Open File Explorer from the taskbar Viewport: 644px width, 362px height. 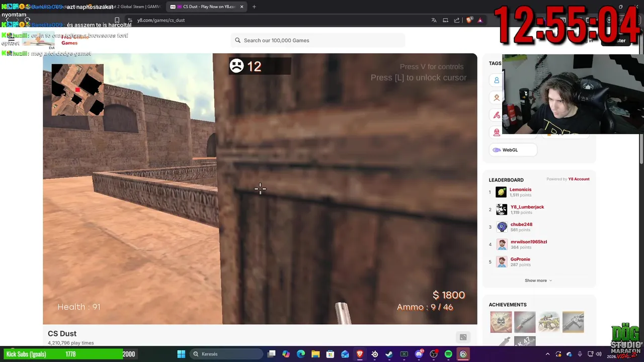315,354
